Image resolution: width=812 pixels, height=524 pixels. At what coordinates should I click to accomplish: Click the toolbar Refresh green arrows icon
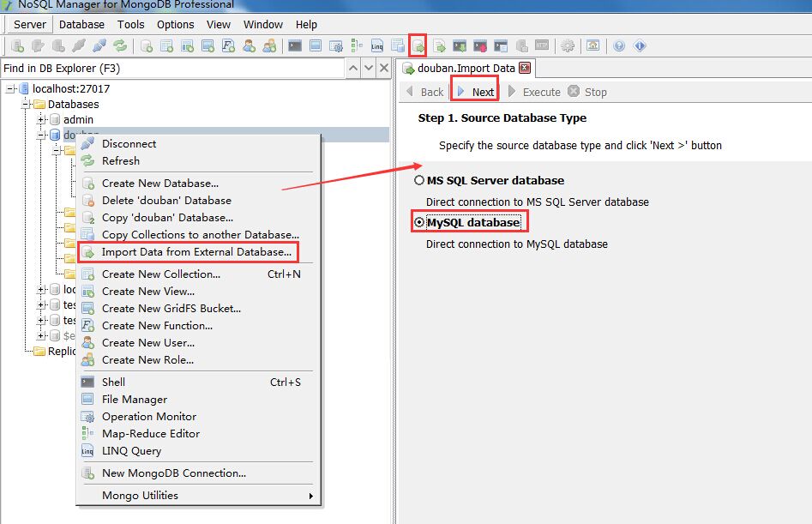[x=120, y=45]
